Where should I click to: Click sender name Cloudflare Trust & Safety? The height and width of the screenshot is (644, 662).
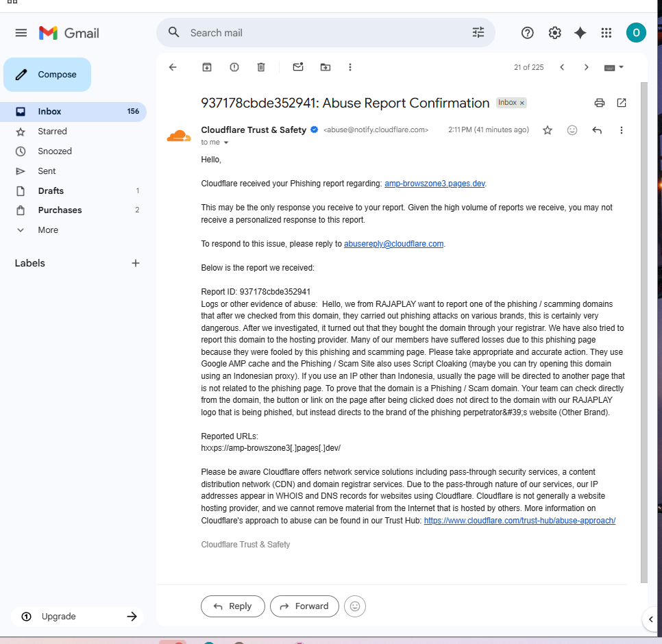click(x=254, y=130)
